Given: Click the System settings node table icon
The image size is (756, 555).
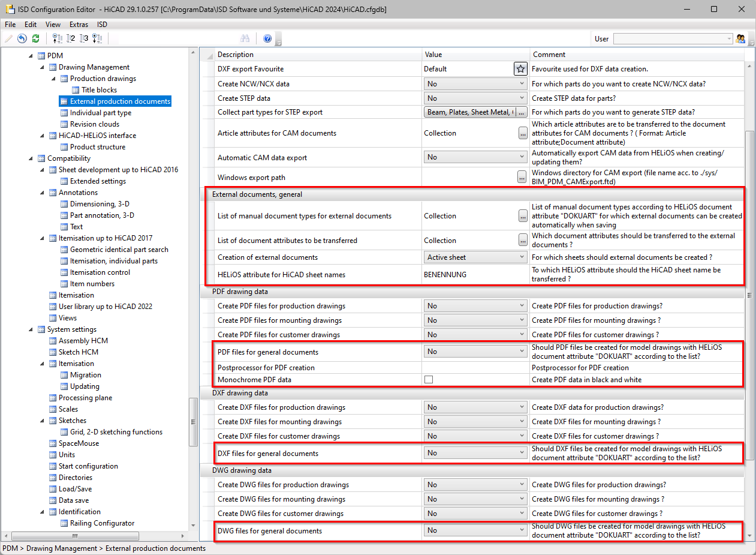Looking at the screenshot, I should tap(41, 329).
